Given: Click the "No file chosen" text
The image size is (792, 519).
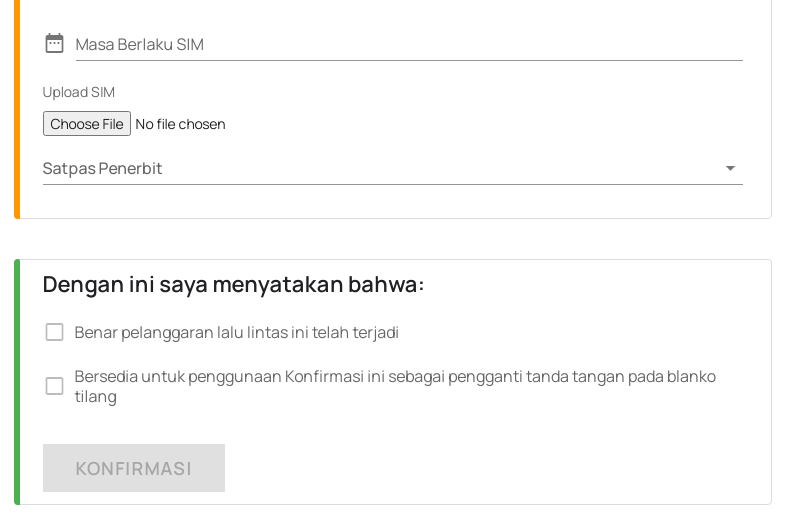Looking at the screenshot, I should [180, 124].
